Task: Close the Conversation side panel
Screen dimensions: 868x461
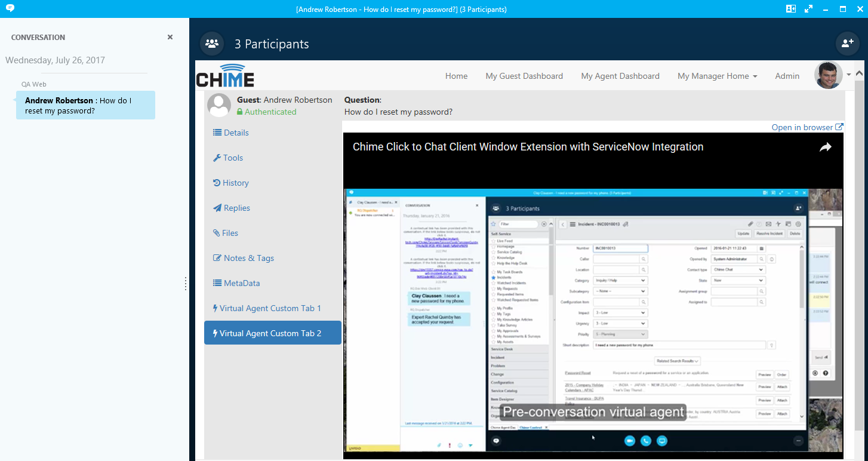Action: pyautogui.click(x=170, y=37)
